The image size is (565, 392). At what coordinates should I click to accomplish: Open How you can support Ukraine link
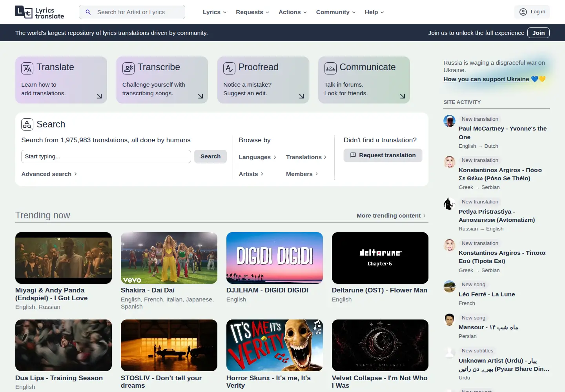point(486,79)
